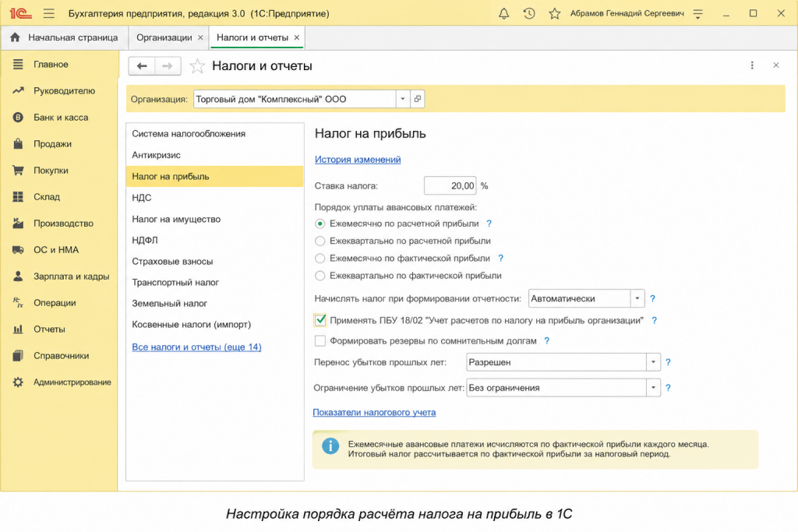Enable Формировать резервы по сомнительным долгам
This screenshot has width=798, height=532.
pyautogui.click(x=320, y=340)
